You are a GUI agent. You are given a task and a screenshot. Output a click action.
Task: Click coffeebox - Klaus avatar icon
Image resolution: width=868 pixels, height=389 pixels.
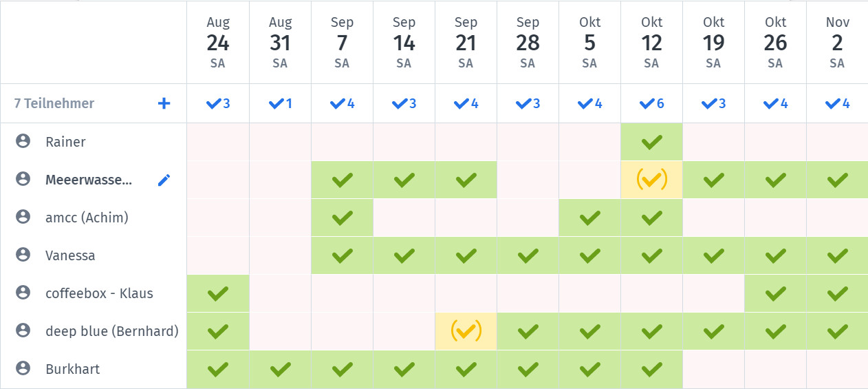[23, 293]
